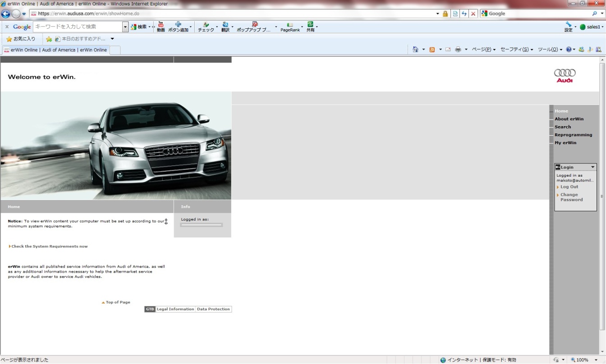Go back with the browser Back button
The width and height of the screenshot is (606, 364).
click(x=6, y=14)
